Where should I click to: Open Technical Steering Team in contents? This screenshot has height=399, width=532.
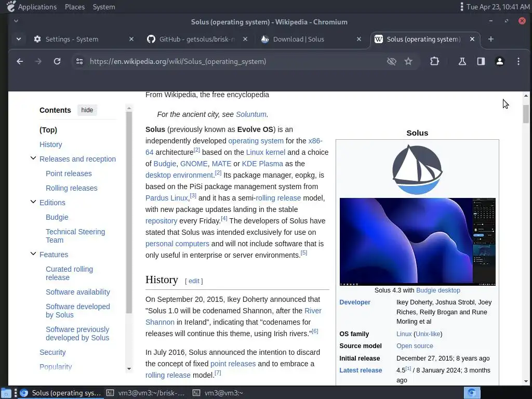75,236
